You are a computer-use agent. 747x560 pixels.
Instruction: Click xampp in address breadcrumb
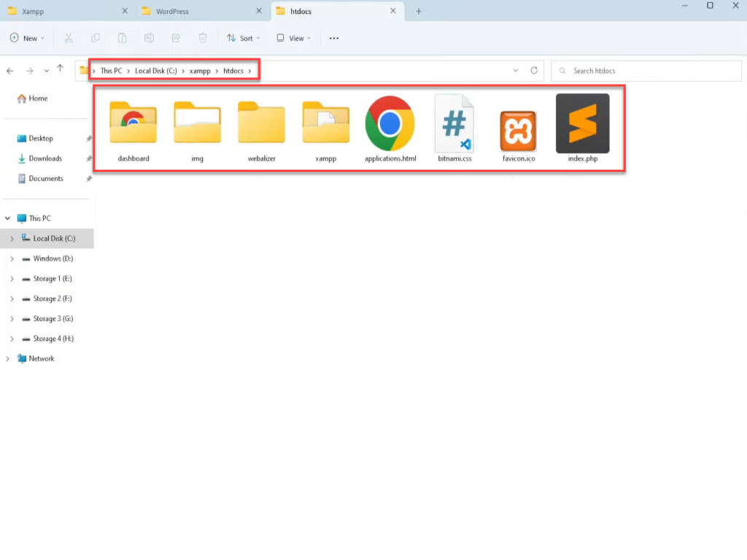pos(200,71)
